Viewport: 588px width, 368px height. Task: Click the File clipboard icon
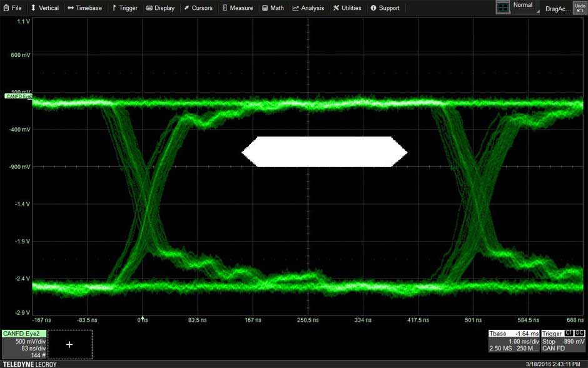pyautogui.click(x=6, y=8)
